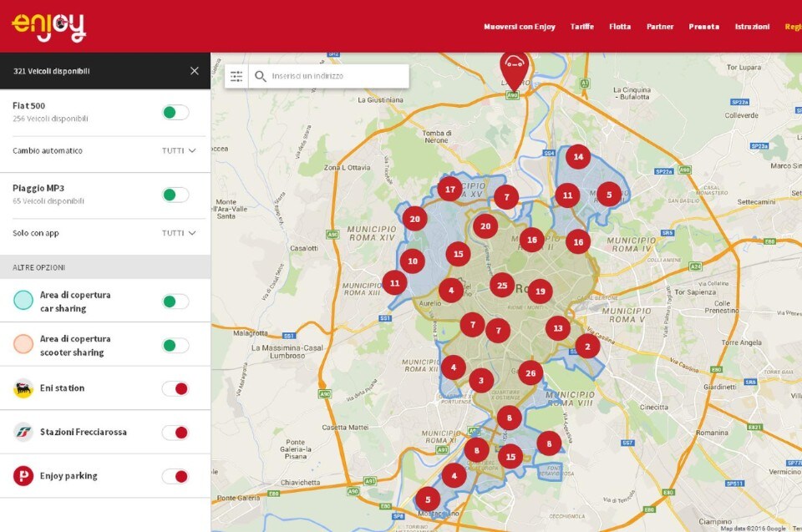Open the Istruzioni link
Viewport: 802px width, 532px height.
click(752, 27)
